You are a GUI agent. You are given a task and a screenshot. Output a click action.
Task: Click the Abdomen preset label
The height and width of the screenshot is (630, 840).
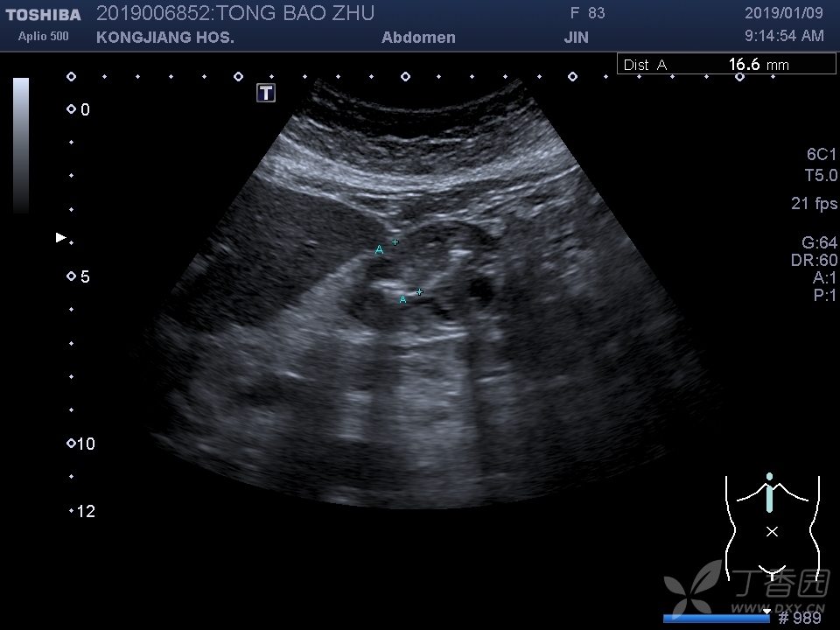418,38
